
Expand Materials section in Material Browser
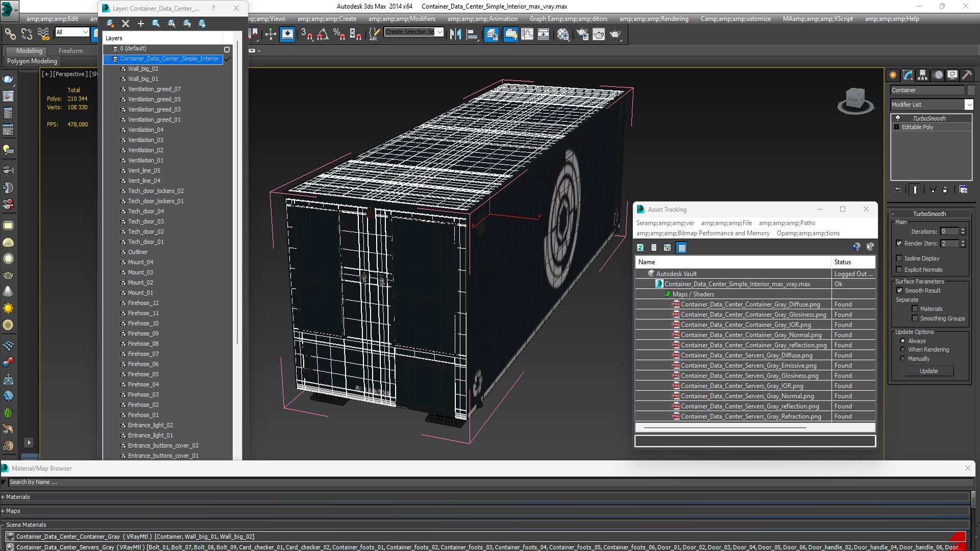coord(3,497)
